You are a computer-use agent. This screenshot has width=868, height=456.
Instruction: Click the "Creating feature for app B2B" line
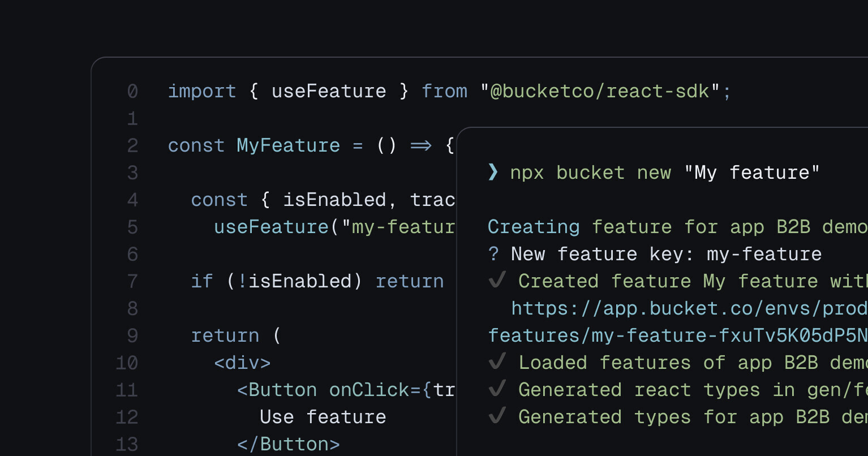click(x=678, y=227)
